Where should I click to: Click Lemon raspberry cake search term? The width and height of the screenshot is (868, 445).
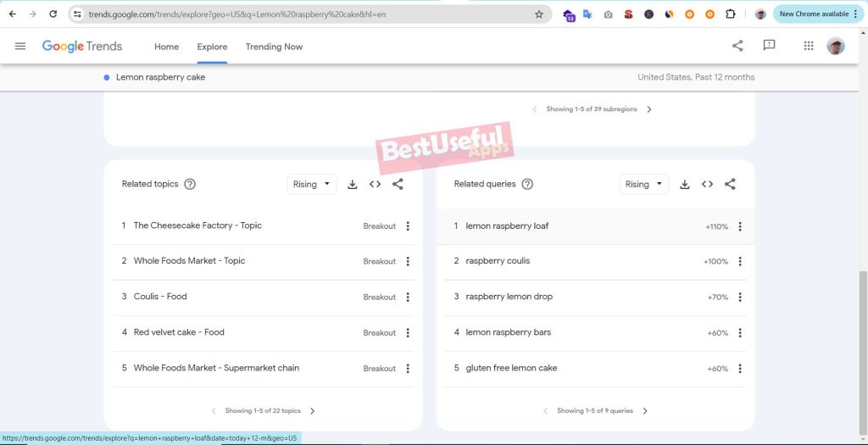160,77
